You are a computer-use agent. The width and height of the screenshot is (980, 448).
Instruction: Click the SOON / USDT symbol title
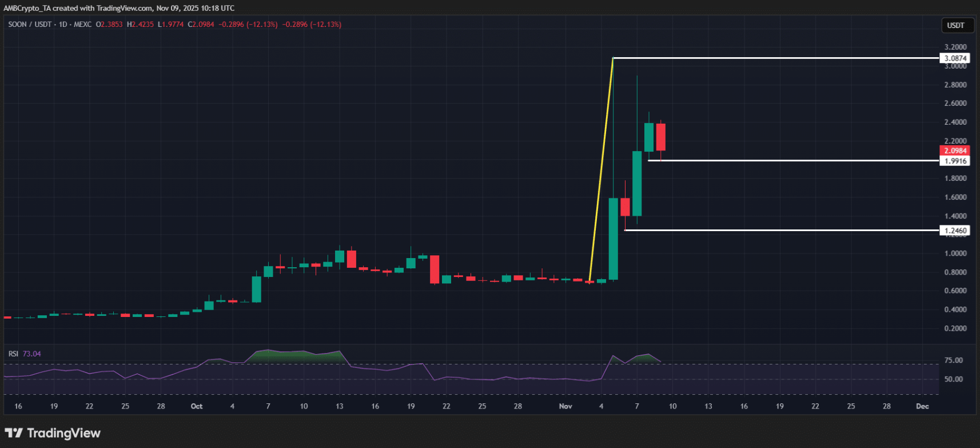pos(29,25)
